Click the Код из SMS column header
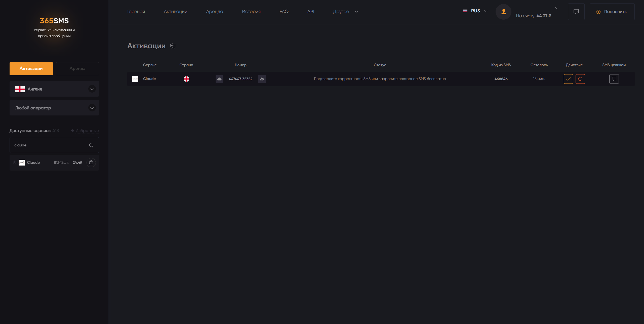The image size is (644, 324). pyautogui.click(x=501, y=65)
